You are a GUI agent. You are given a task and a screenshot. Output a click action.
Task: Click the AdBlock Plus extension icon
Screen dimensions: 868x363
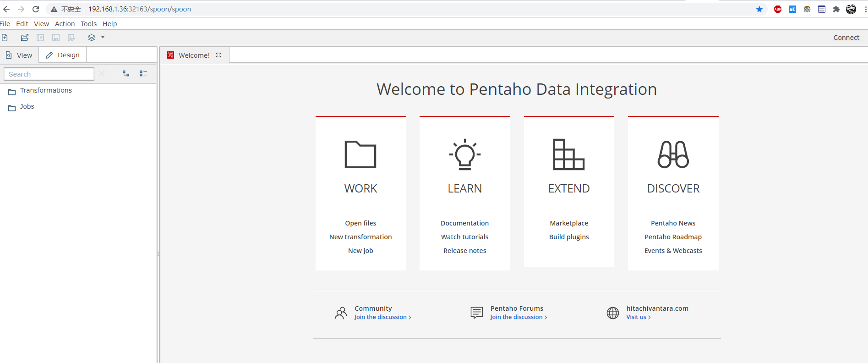click(778, 9)
